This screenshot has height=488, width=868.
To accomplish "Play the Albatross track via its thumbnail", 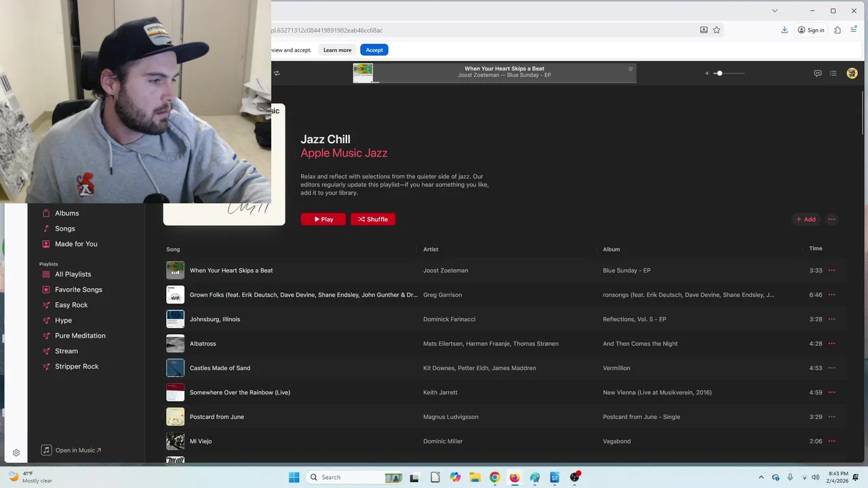I will 175,344.
